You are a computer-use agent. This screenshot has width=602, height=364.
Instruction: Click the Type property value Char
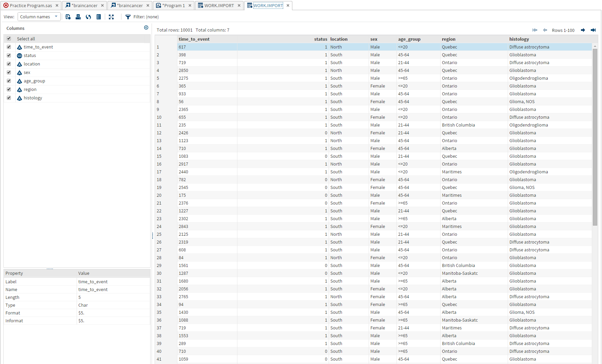click(x=83, y=305)
